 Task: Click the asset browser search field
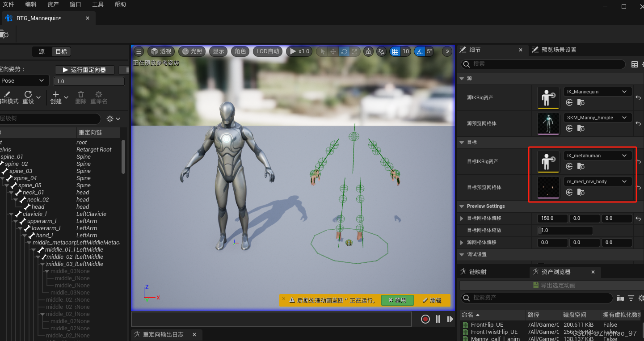click(537, 298)
